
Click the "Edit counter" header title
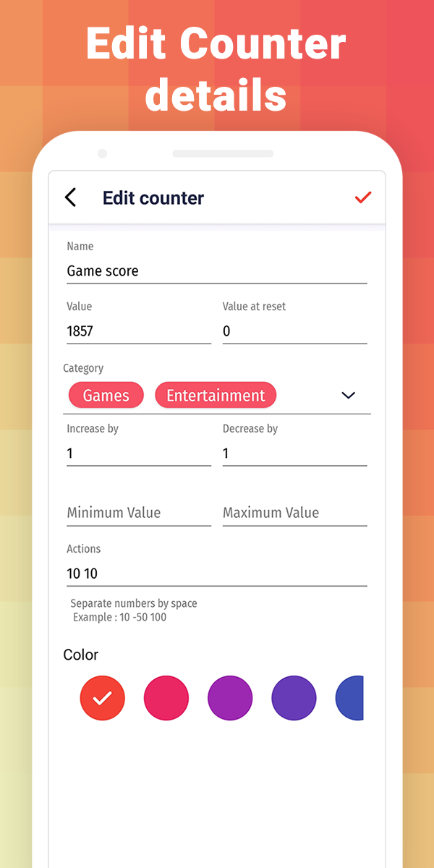(x=153, y=198)
